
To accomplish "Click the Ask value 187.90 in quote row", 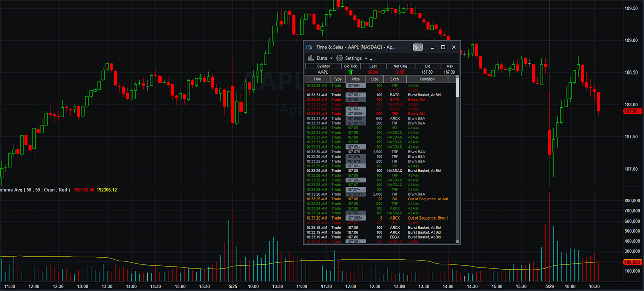I will pyautogui.click(x=449, y=72).
